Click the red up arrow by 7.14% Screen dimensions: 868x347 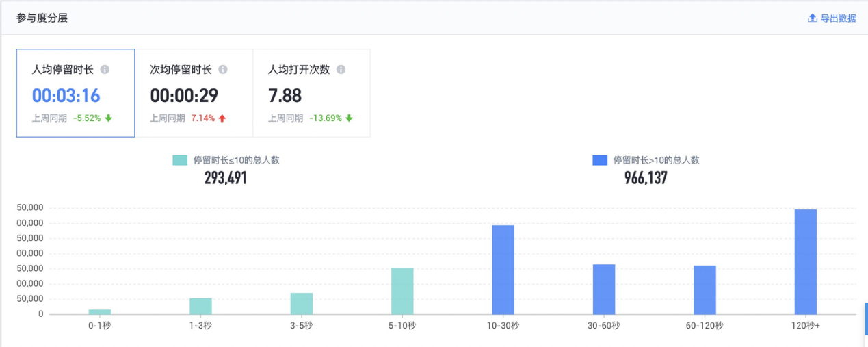222,118
